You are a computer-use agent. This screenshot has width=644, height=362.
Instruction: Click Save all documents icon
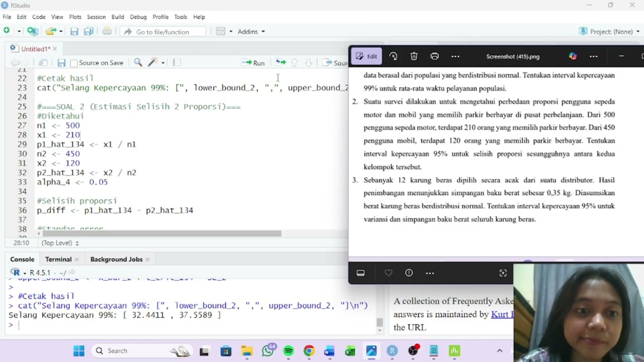(89, 32)
